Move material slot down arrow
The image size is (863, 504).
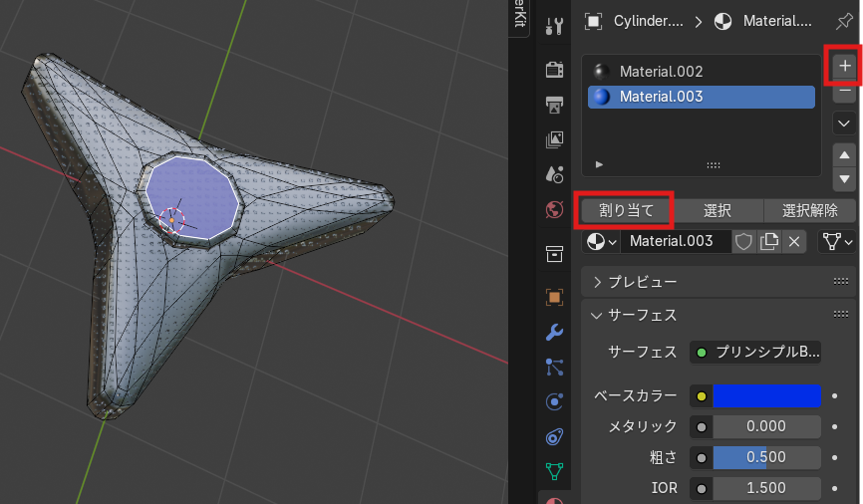tap(844, 179)
